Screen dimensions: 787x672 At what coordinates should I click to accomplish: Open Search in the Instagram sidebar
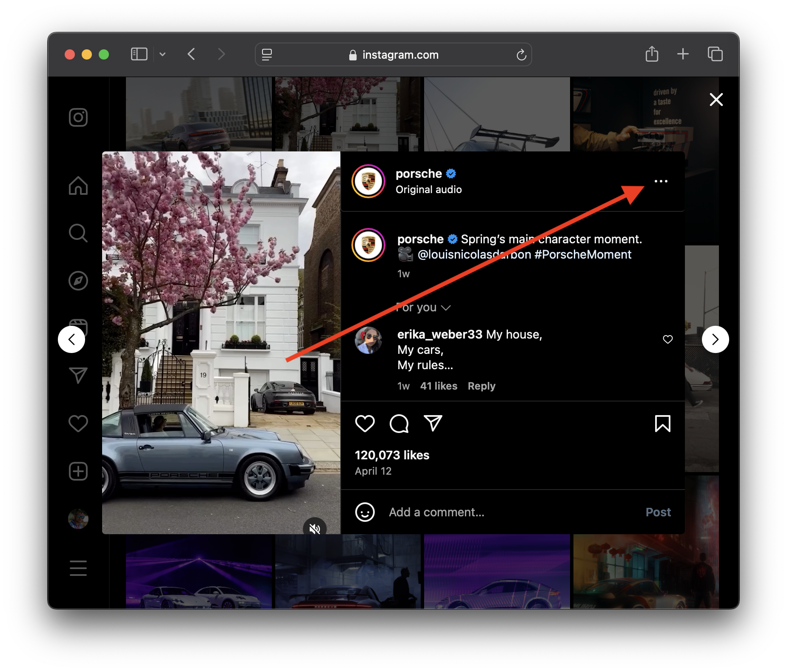[x=78, y=233]
